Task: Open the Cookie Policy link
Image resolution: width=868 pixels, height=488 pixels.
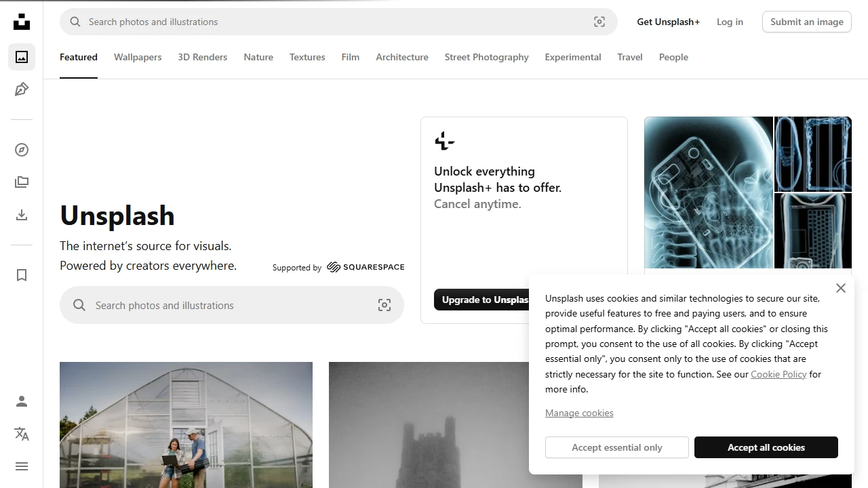Action: pyautogui.click(x=778, y=374)
